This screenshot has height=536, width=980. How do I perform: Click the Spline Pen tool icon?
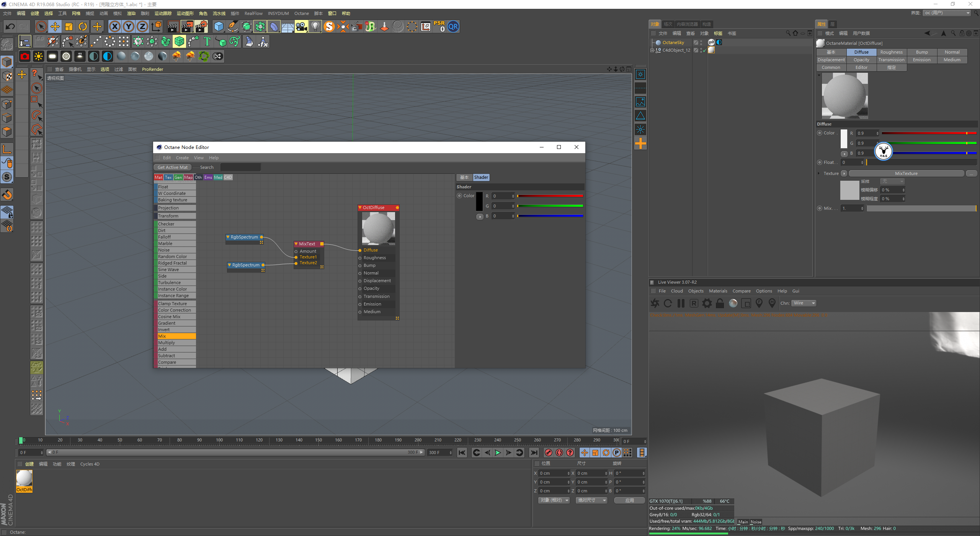[x=232, y=27]
